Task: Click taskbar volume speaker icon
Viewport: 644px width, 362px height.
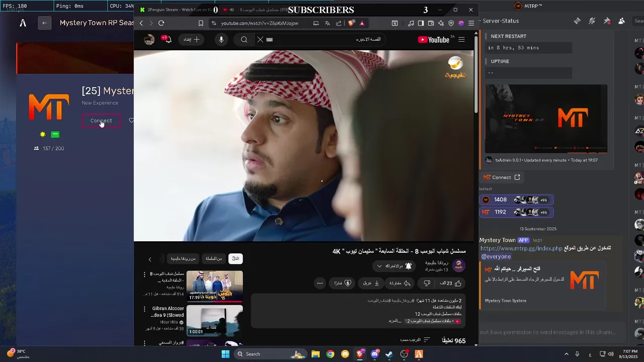Action: coord(611,354)
